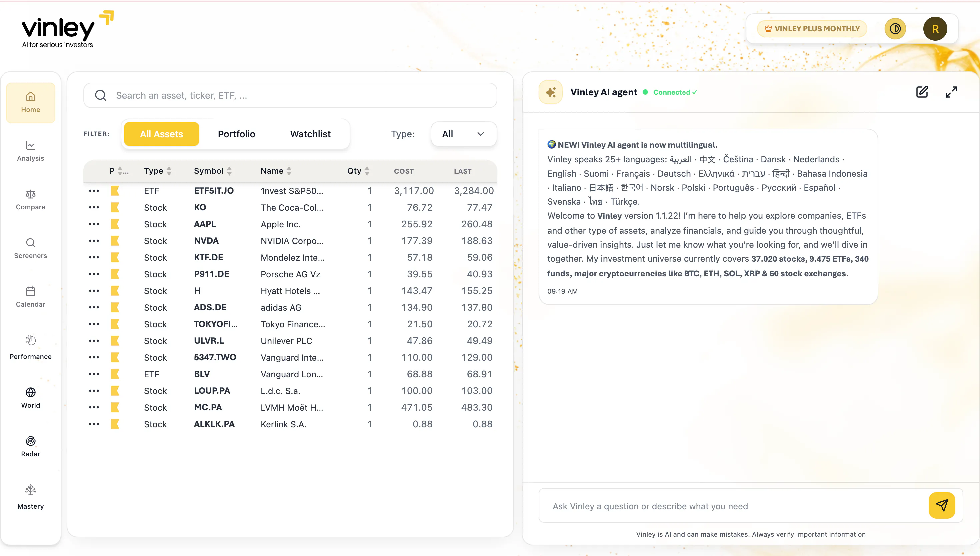This screenshot has width=980, height=556.
Task: Open the Compare sidebar section
Action: coord(31,200)
